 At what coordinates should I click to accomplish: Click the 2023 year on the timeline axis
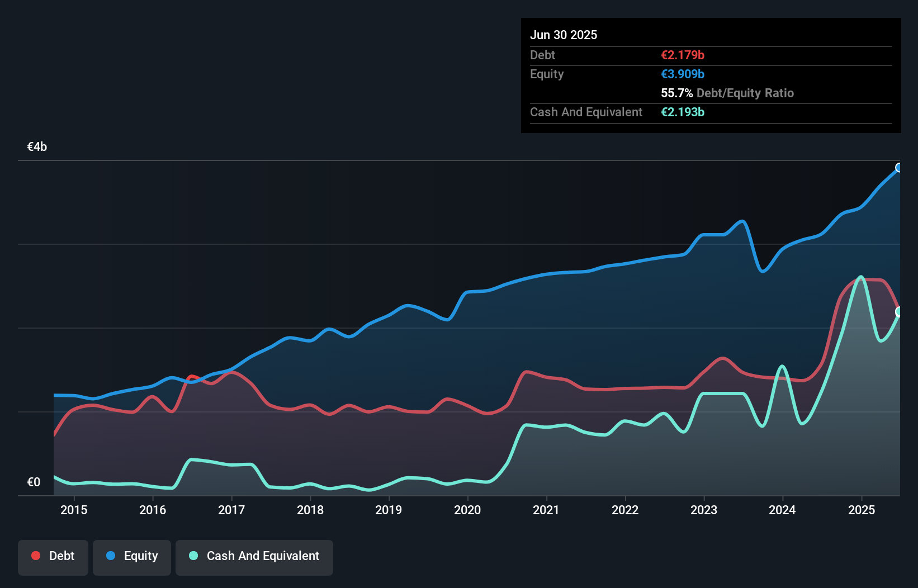coord(704,510)
